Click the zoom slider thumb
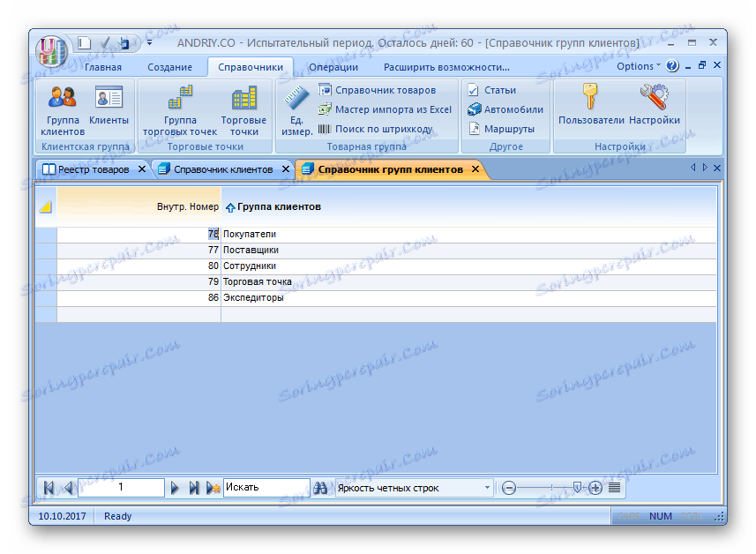This screenshot has width=756, height=554. [x=577, y=487]
